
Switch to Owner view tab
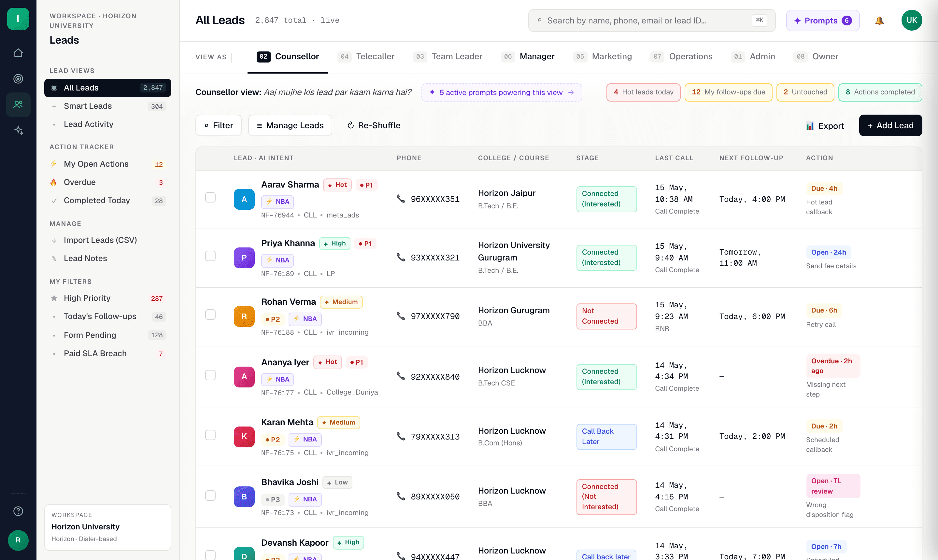(x=816, y=57)
